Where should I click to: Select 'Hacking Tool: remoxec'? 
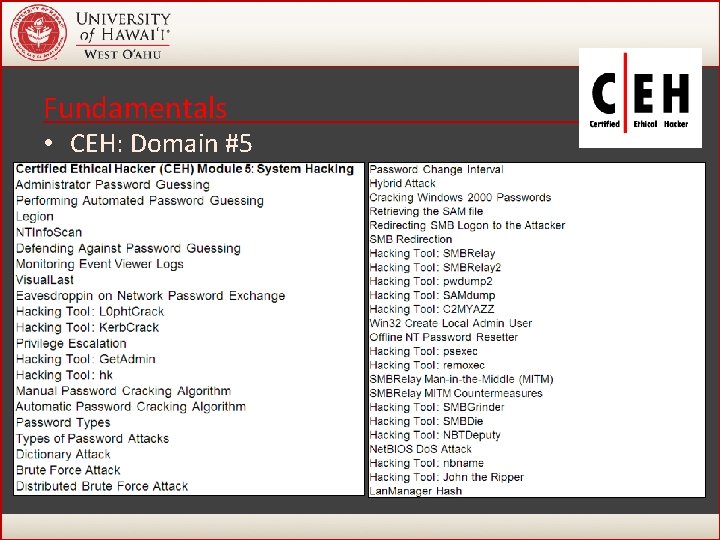pyautogui.click(x=427, y=366)
